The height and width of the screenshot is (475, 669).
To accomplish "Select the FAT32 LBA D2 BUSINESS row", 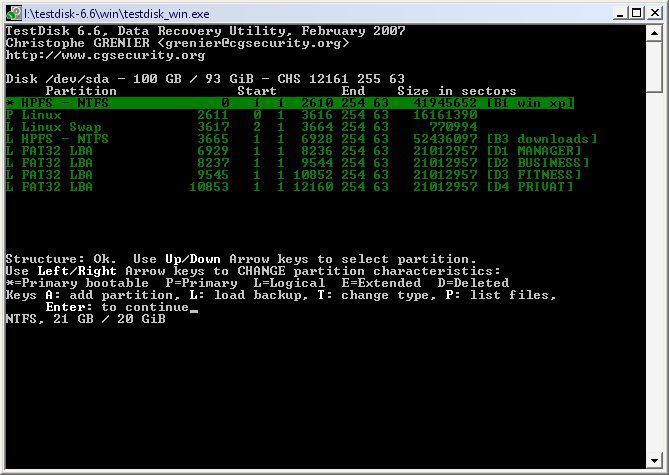I will pyautogui.click(x=297, y=163).
